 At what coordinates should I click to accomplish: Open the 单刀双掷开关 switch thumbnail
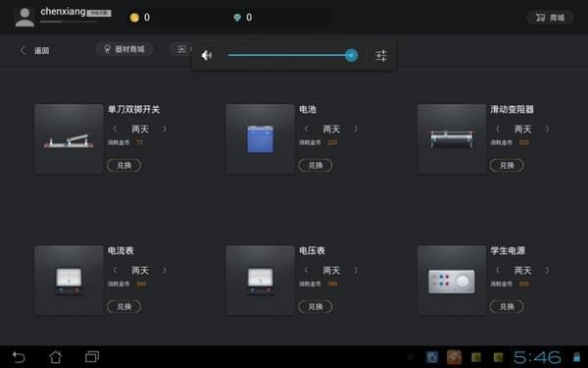(x=69, y=139)
